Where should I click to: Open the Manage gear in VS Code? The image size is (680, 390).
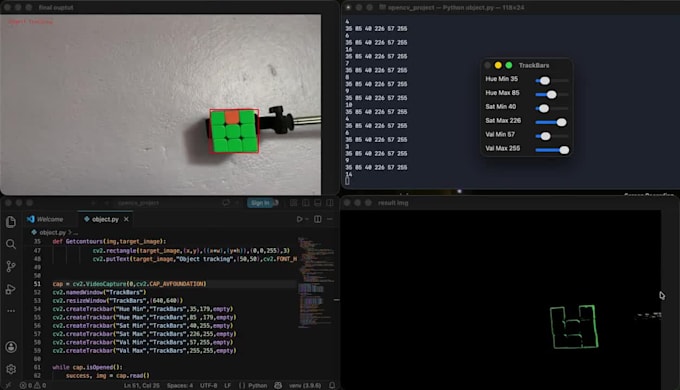pos(11,369)
